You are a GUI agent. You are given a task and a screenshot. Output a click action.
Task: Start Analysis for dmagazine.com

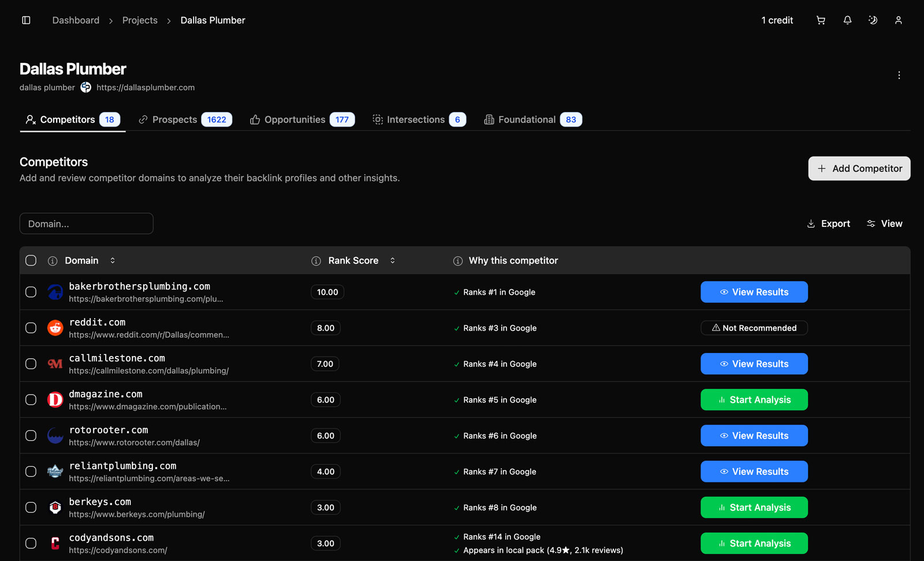click(754, 400)
